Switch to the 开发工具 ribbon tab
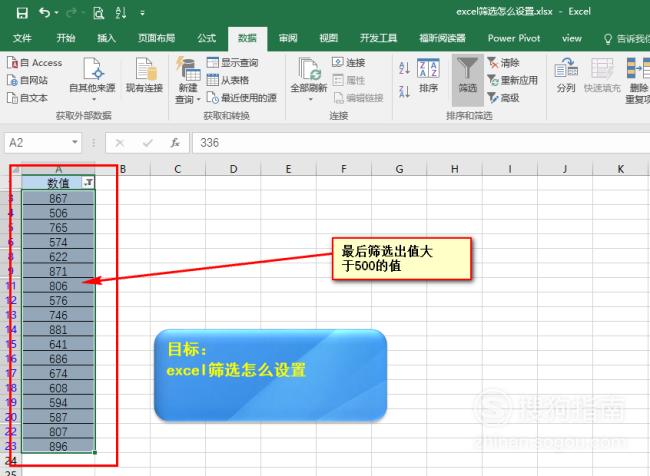The image size is (650, 476). pos(378,38)
